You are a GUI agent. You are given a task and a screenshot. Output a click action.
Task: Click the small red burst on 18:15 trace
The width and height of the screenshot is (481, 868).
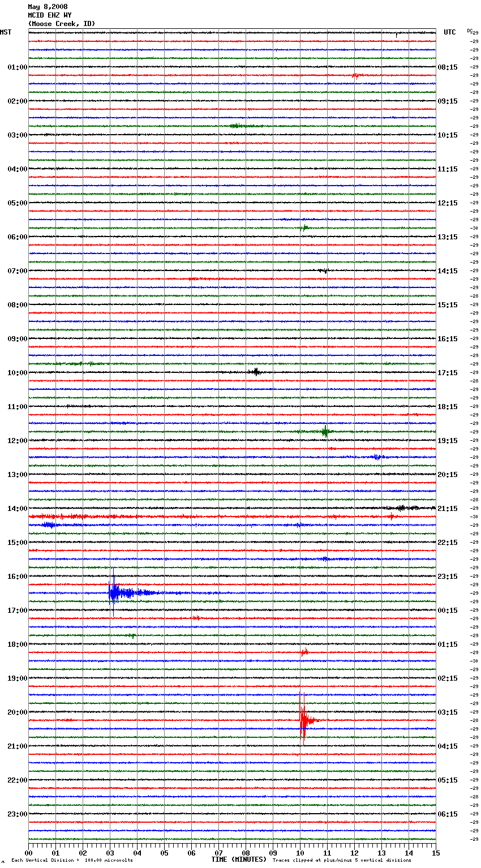(304, 652)
